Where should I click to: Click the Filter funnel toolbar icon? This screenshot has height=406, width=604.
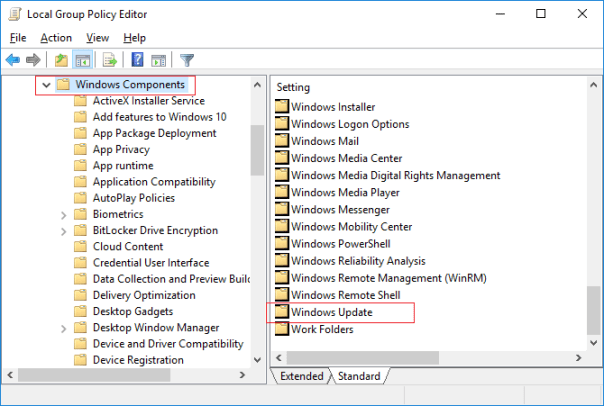pos(187,60)
